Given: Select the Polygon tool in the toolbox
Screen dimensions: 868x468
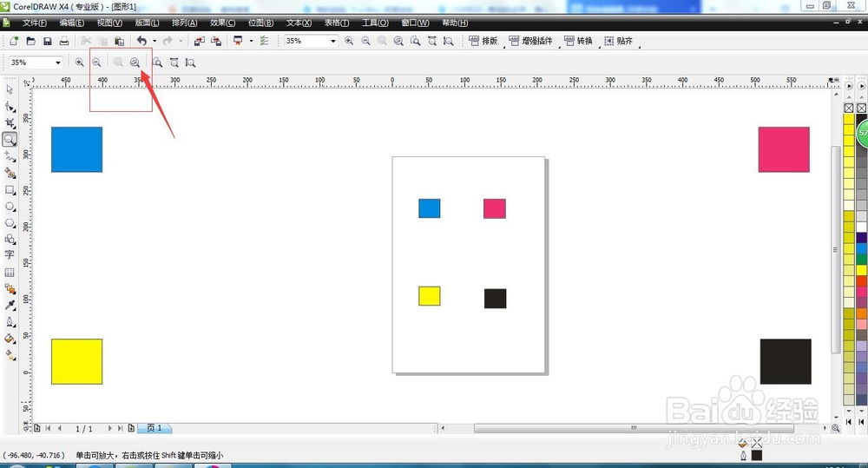Looking at the screenshot, I should point(10,222).
